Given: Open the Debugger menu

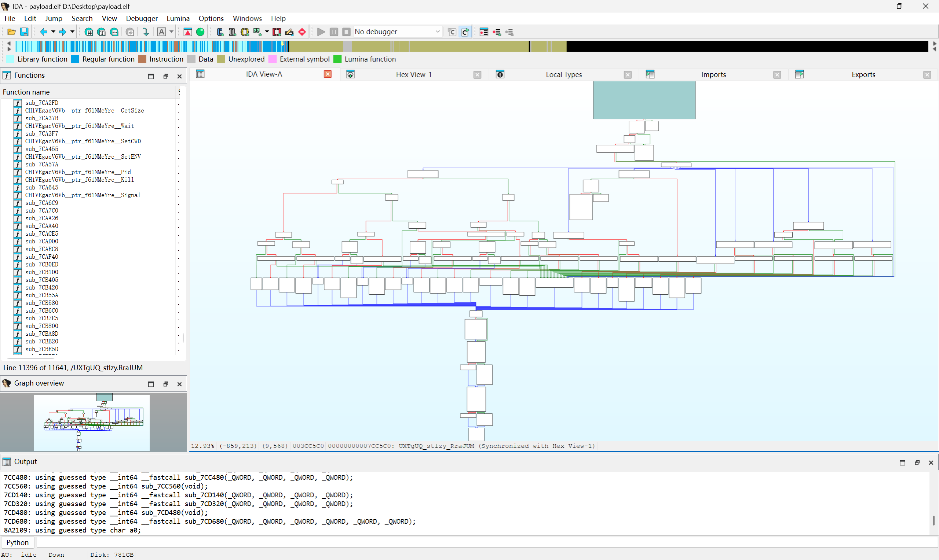Looking at the screenshot, I should pos(142,18).
